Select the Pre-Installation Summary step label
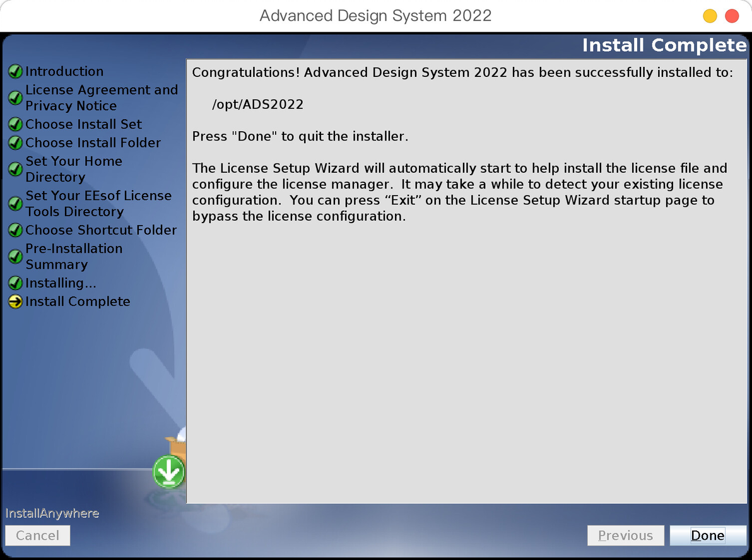 click(x=74, y=257)
